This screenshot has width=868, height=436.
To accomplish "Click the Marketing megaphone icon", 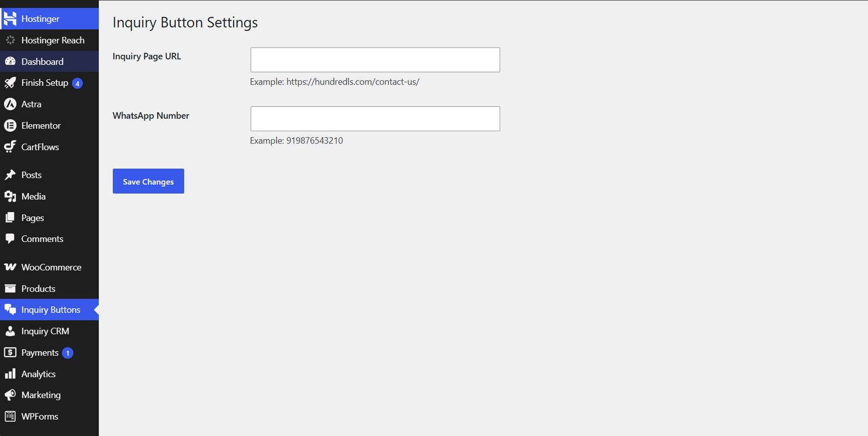I will [x=10, y=395].
